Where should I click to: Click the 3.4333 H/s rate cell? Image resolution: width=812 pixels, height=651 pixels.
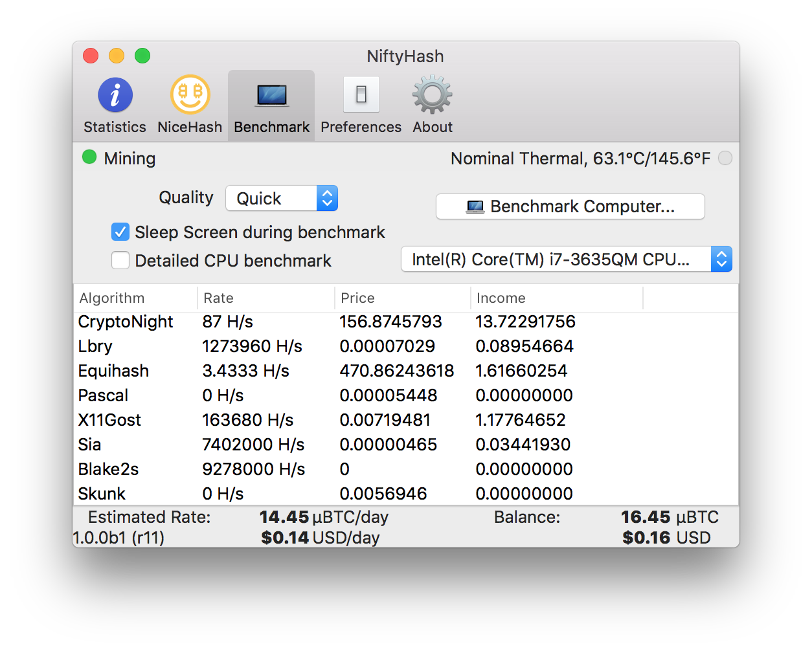(246, 371)
